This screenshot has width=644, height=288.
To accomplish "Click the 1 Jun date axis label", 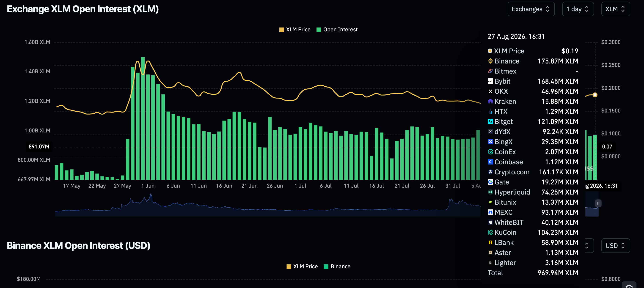I will 148,186.
